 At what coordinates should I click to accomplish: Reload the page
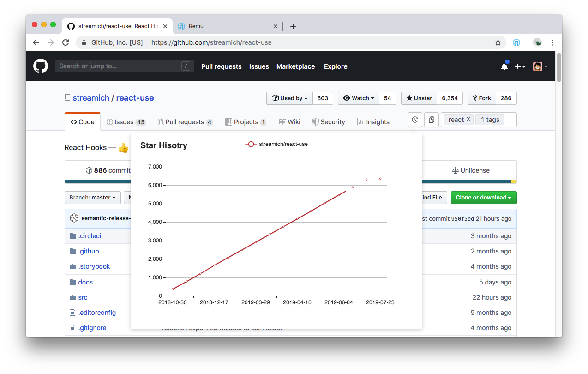click(x=66, y=42)
